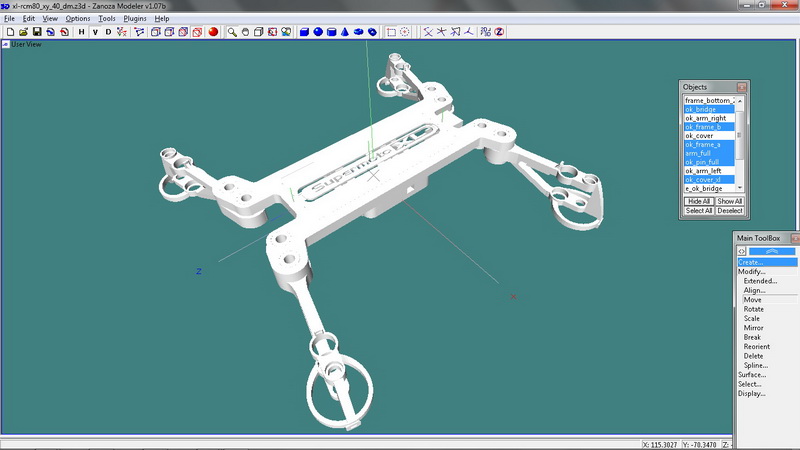This screenshot has width=800, height=450.
Task: Toggle the H selection mode button
Action: click(81, 32)
